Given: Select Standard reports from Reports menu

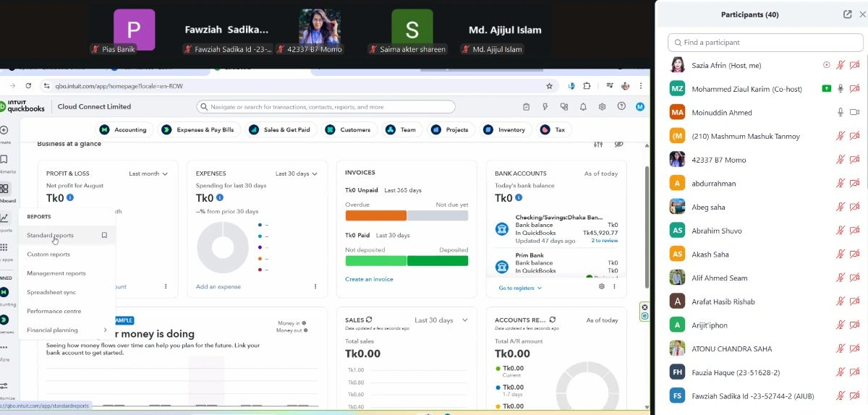Looking at the screenshot, I should pos(51,236).
